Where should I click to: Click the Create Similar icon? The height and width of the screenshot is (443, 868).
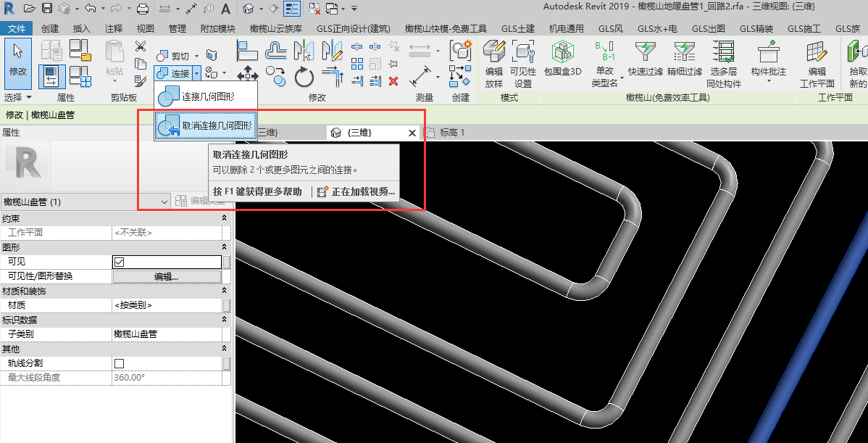click(460, 76)
